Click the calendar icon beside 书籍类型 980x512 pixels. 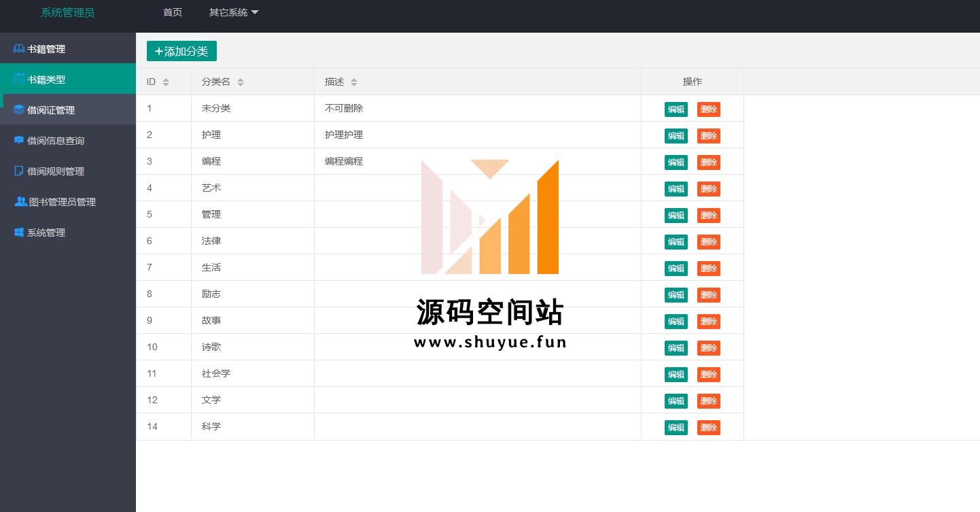[x=19, y=80]
